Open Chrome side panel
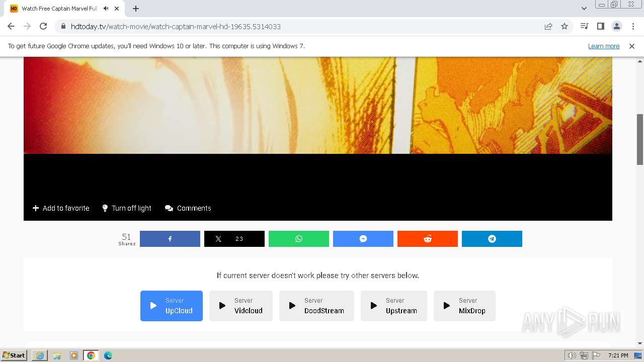Screen dimensions: 644x362 point(600,26)
